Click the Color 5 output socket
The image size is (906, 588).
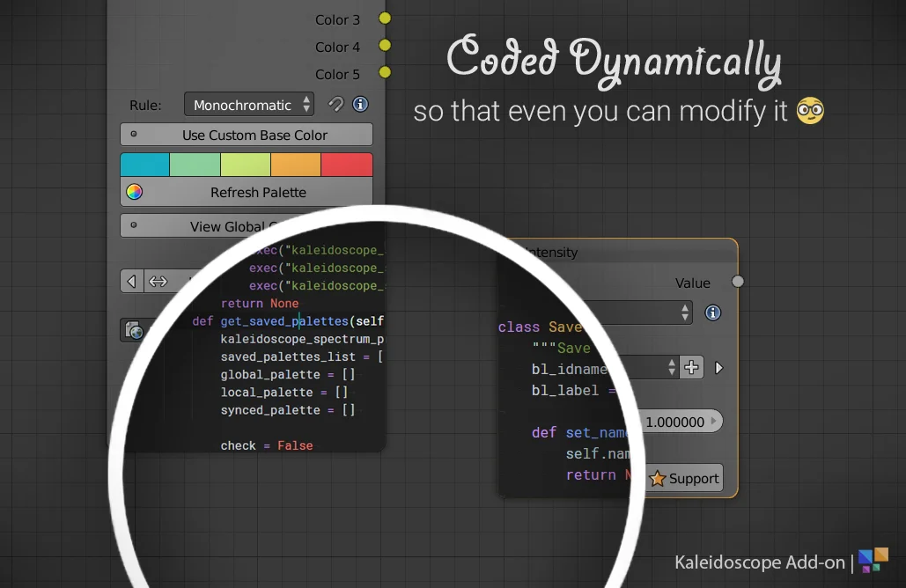coord(385,73)
